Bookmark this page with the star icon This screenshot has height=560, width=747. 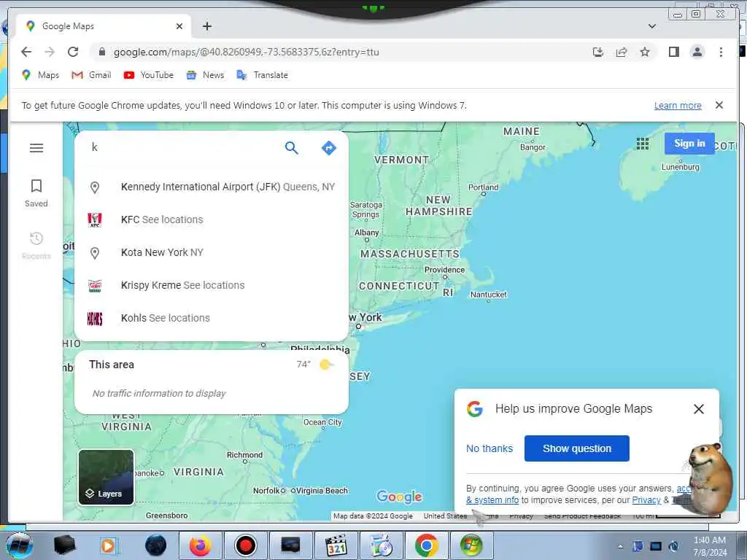[x=645, y=52]
